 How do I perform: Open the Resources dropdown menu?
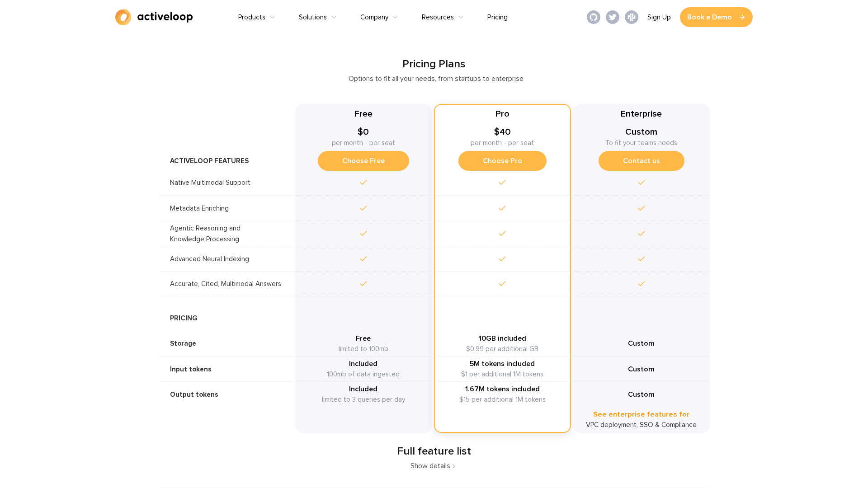pyautogui.click(x=442, y=17)
